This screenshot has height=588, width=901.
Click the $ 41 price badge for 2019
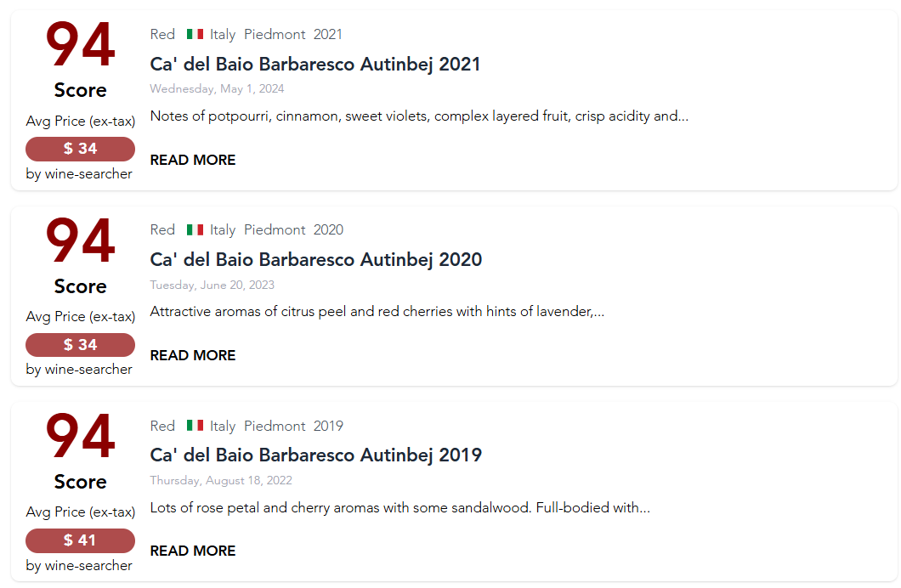(80, 540)
